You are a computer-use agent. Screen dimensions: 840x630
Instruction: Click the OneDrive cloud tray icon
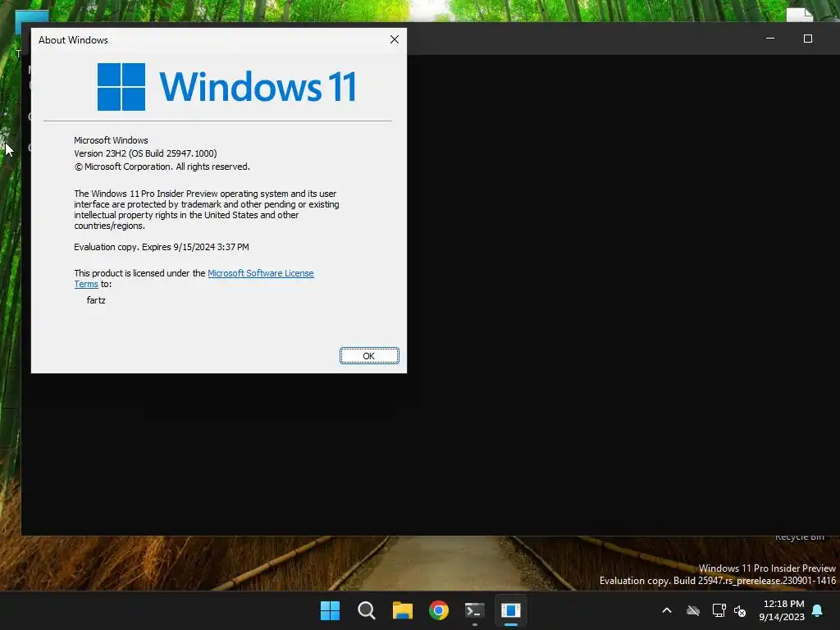click(693, 610)
